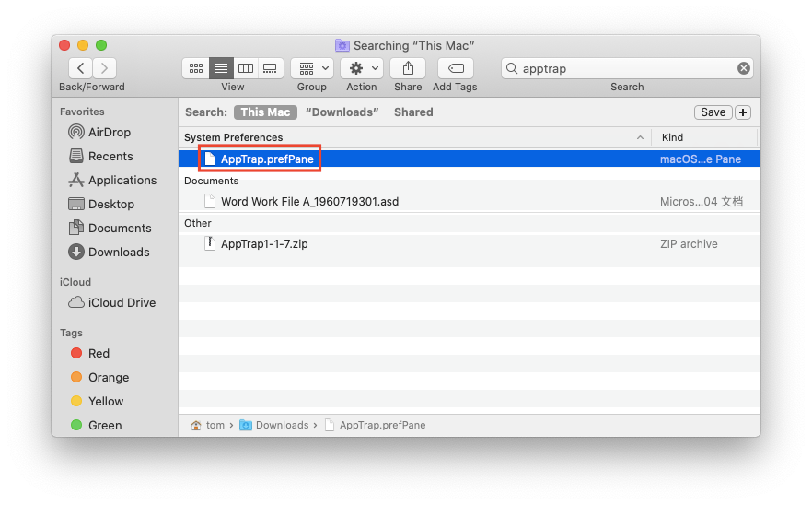Image resolution: width=812 pixels, height=505 pixels.
Task: Select the AppTrap.prefPane file
Action: [470, 159]
